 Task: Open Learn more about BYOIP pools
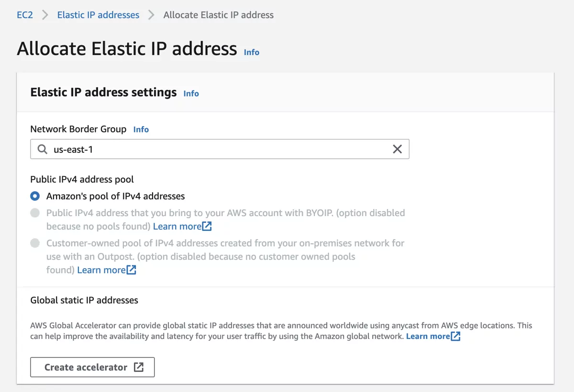(176, 226)
